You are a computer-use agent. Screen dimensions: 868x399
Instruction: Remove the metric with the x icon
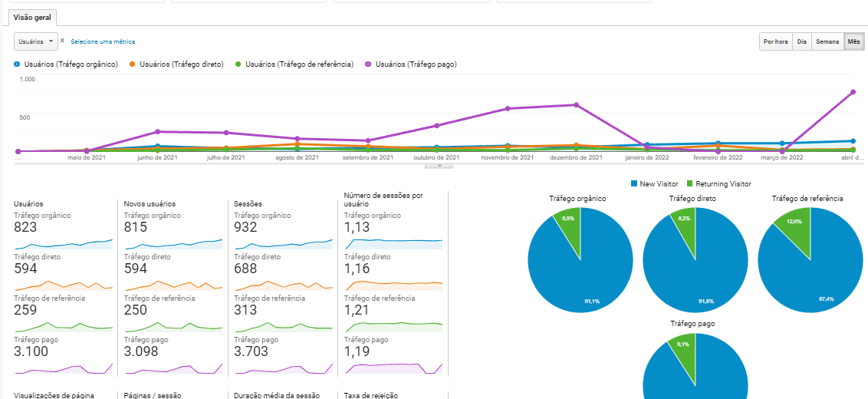62,40
